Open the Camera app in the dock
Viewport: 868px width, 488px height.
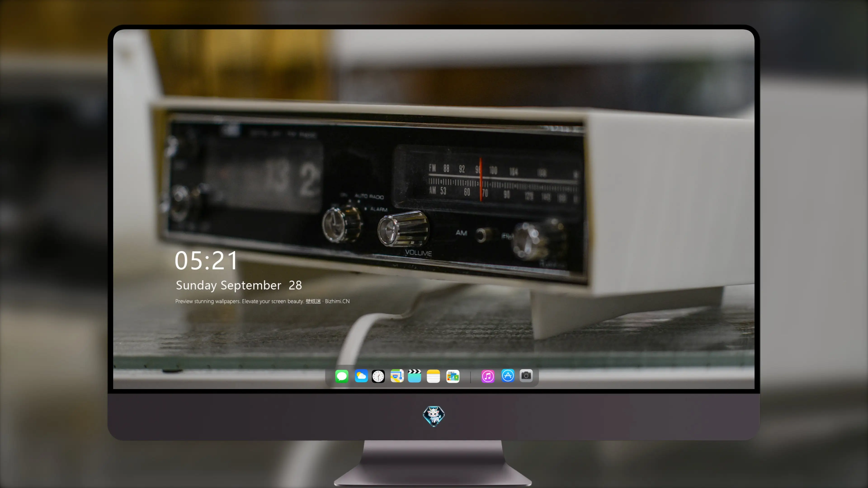[526, 375]
